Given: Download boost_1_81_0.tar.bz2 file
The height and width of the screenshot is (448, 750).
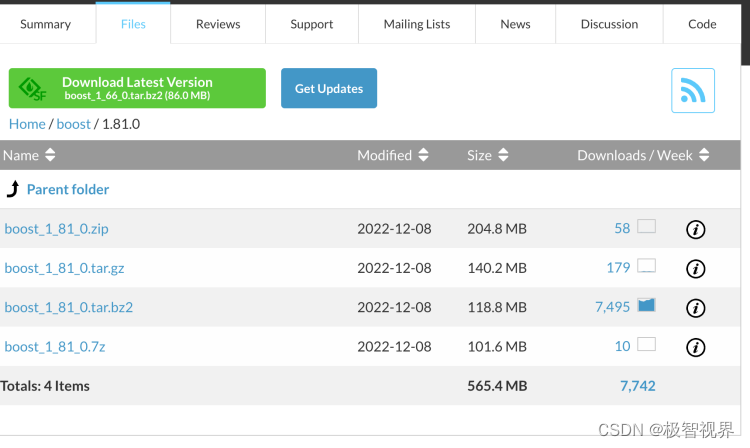Looking at the screenshot, I should [69, 307].
